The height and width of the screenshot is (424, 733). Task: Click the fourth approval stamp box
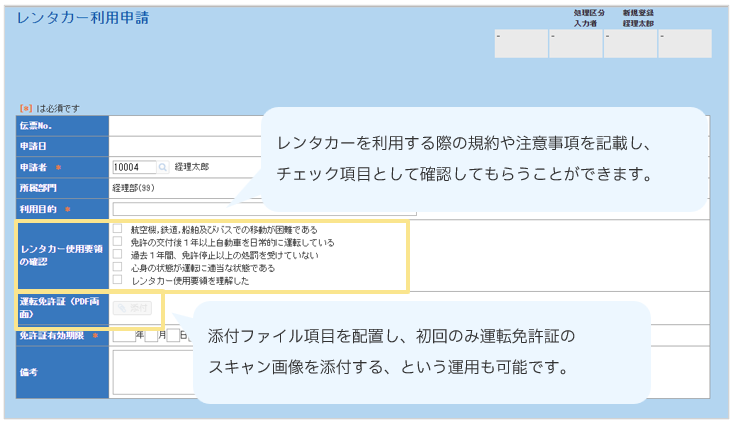click(x=685, y=44)
